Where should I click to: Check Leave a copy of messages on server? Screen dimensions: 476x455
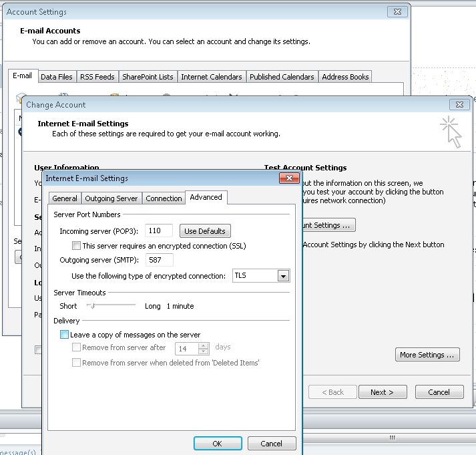point(64,335)
